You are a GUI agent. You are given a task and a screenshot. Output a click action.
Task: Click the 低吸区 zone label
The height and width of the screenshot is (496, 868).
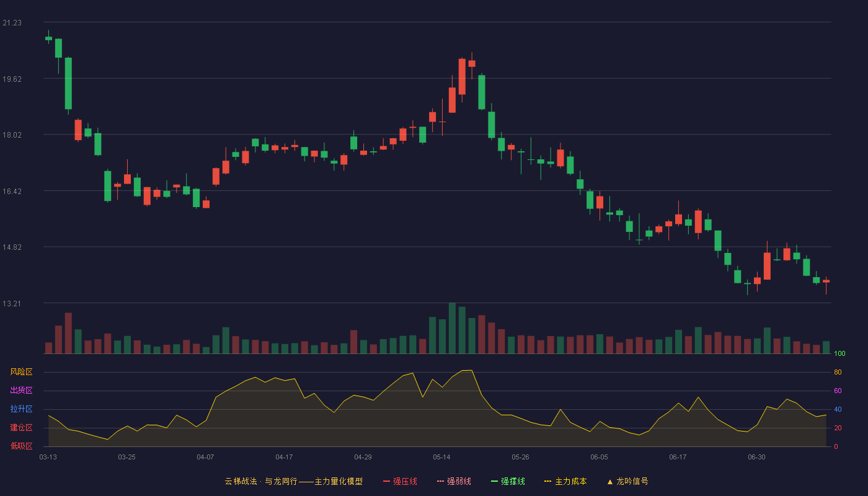[21, 446]
